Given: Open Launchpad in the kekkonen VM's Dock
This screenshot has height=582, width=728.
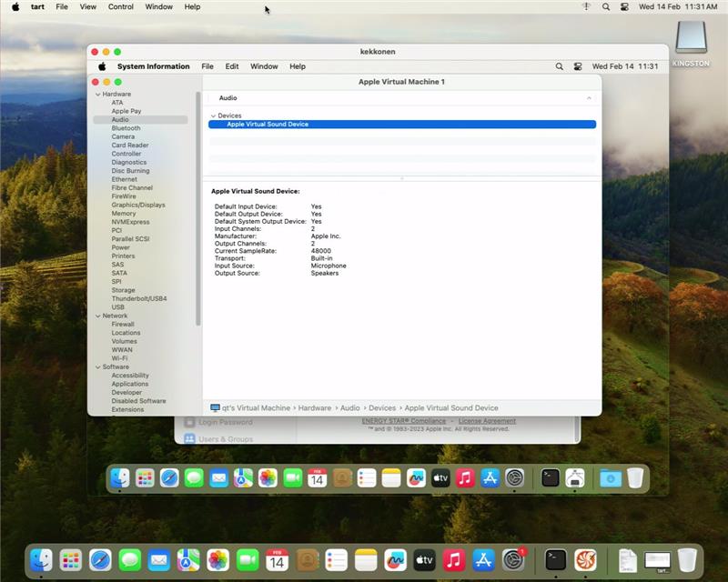Looking at the screenshot, I should [145, 477].
